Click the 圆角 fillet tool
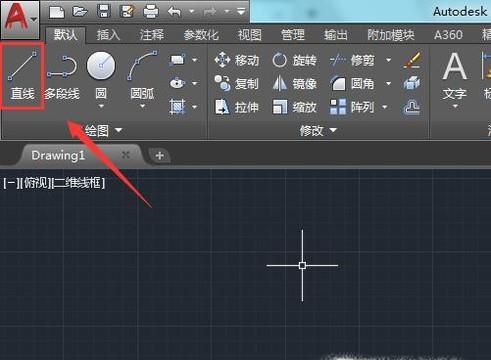This screenshot has width=491, height=360. tap(353, 83)
